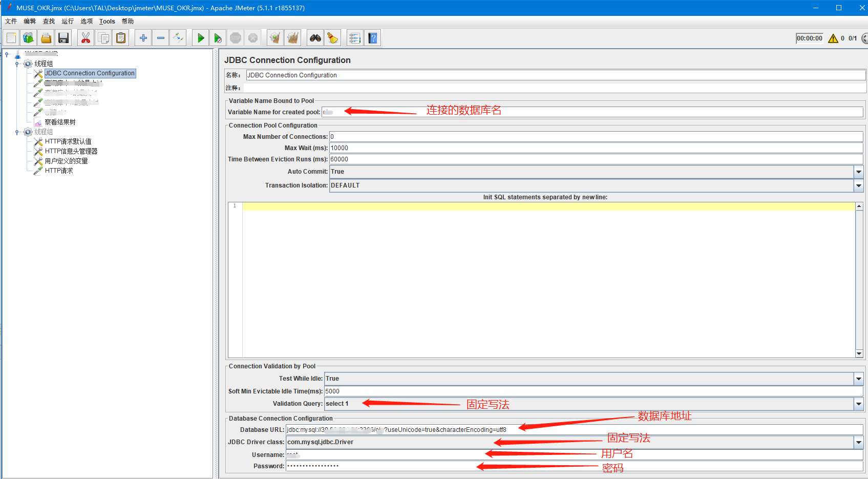Select JDBC Connection Configuration tree node
This screenshot has width=868, height=479.
click(x=90, y=73)
